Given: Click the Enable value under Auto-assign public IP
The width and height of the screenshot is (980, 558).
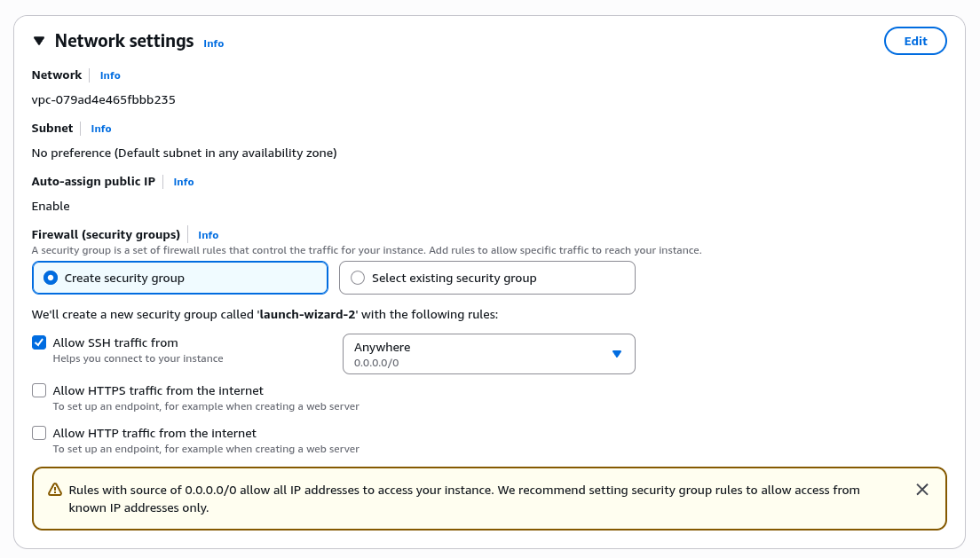Looking at the screenshot, I should [51, 207].
